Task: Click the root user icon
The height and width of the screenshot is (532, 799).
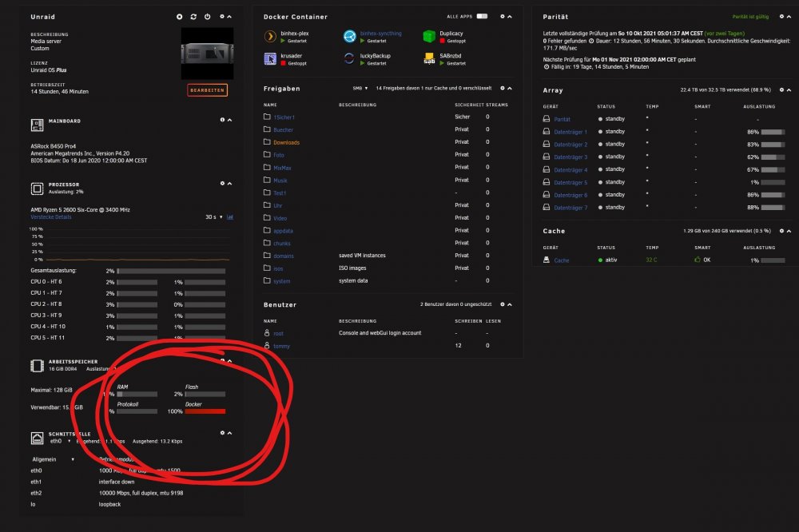Action: (267, 333)
